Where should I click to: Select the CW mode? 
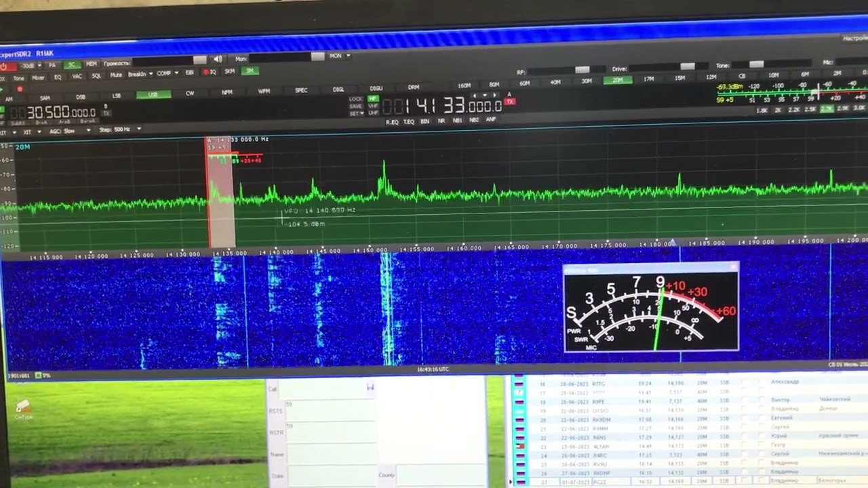pos(190,93)
